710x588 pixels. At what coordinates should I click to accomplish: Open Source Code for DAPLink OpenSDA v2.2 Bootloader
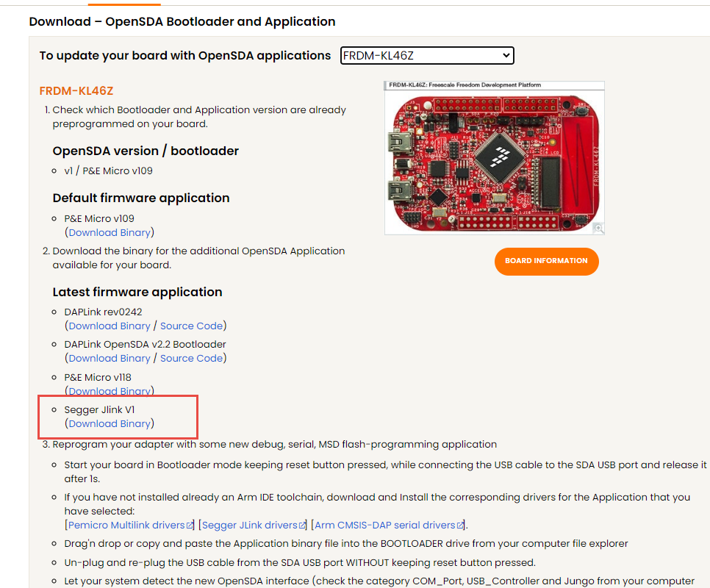tap(191, 358)
